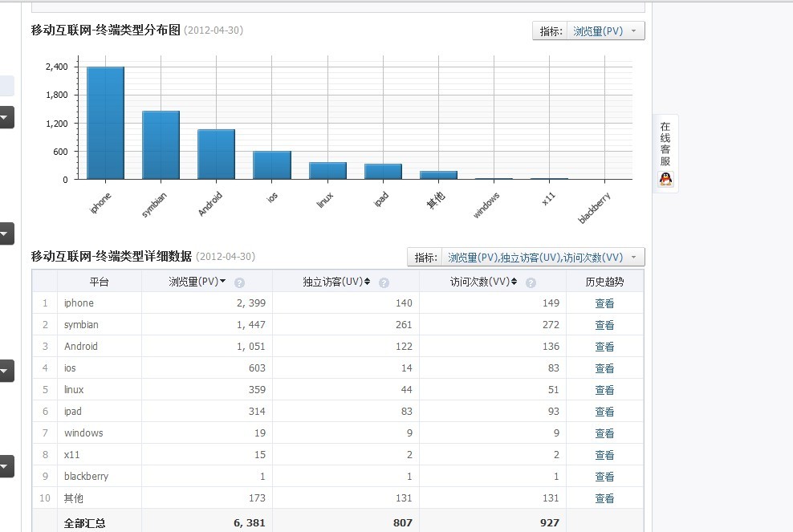Click 查看 link in windows row
This screenshot has width=793, height=532.
604,433
